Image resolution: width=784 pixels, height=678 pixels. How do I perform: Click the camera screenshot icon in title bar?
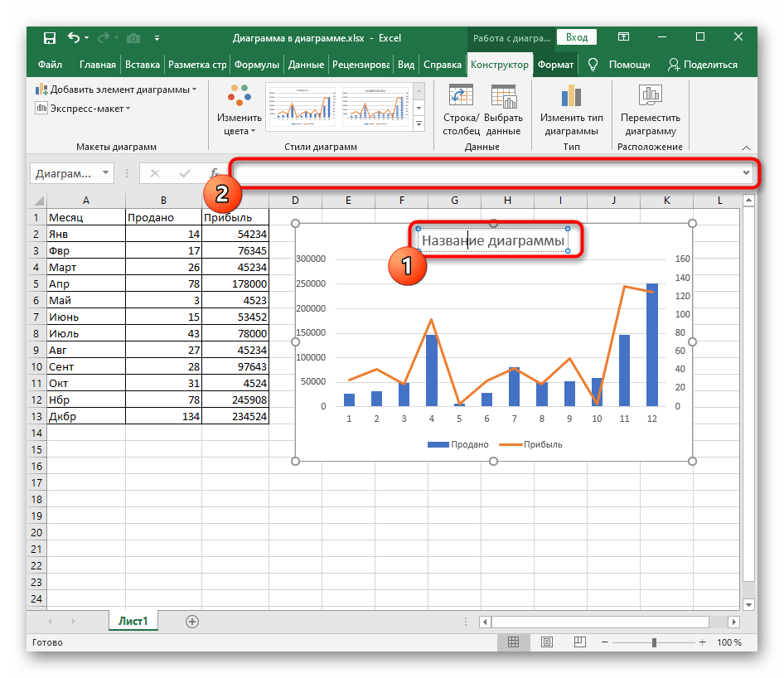coord(133,38)
